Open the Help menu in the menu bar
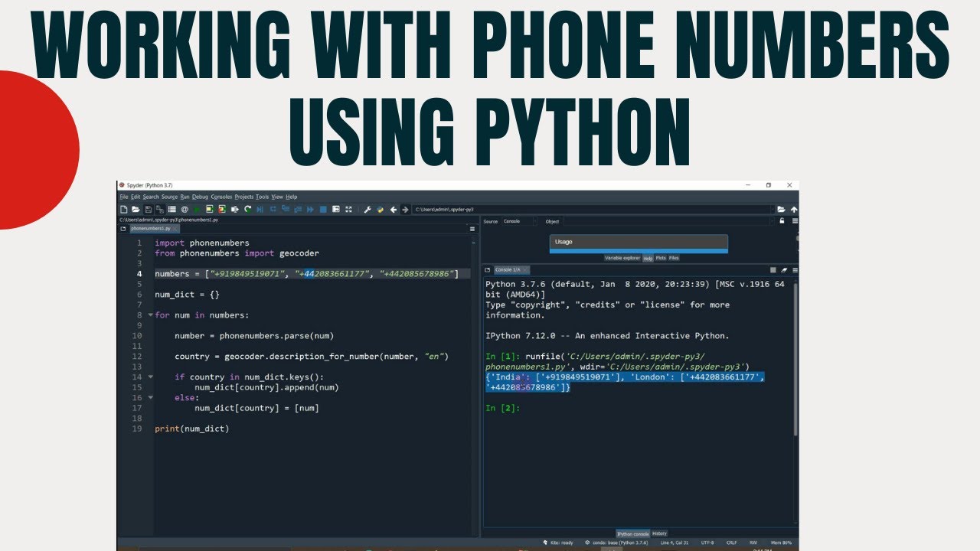Screen dimensions: 980x551 [292, 197]
